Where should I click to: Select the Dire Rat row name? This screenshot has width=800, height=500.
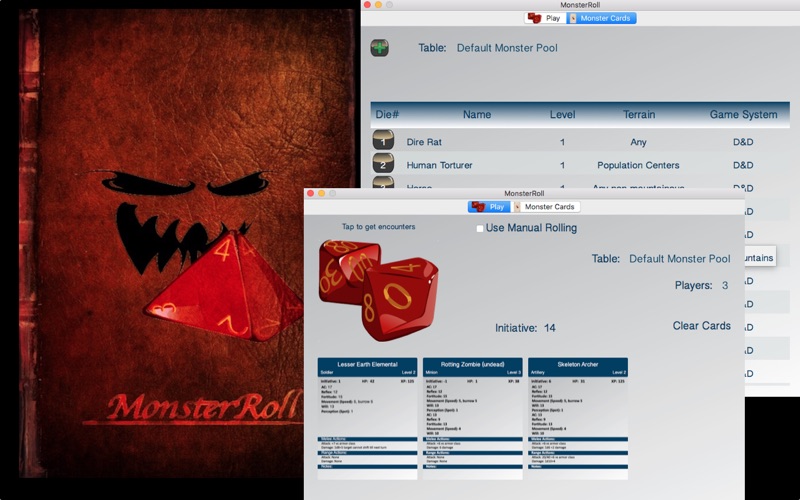tap(424, 142)
